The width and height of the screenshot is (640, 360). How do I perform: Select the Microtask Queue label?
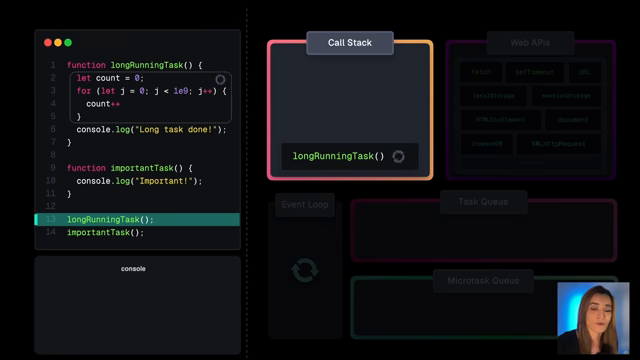(x=483, y=281)
